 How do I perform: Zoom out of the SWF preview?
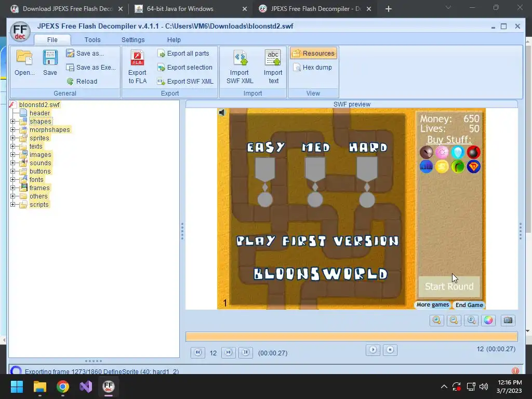(x=454, y=320)
